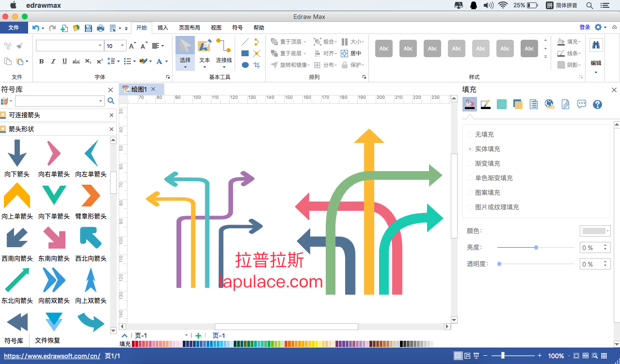Switch to the 帮助 ribbon tab
This screenshot has height=364, width=620.
[259, 28]
